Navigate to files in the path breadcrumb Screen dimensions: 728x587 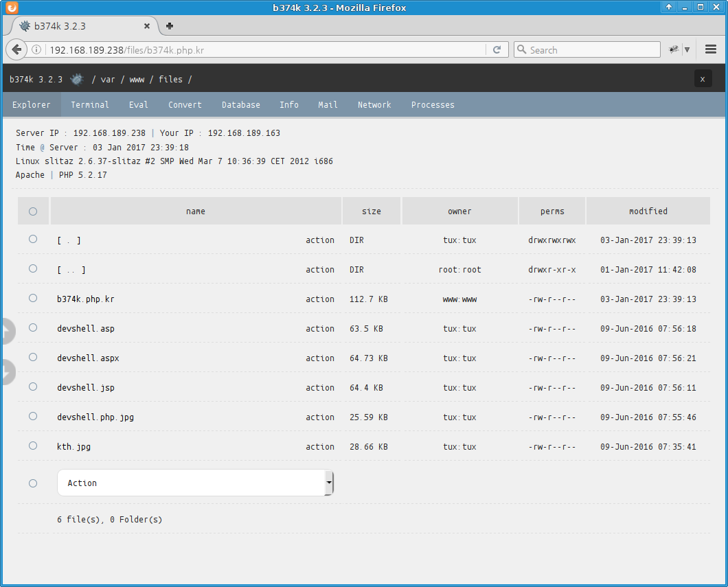170,80
